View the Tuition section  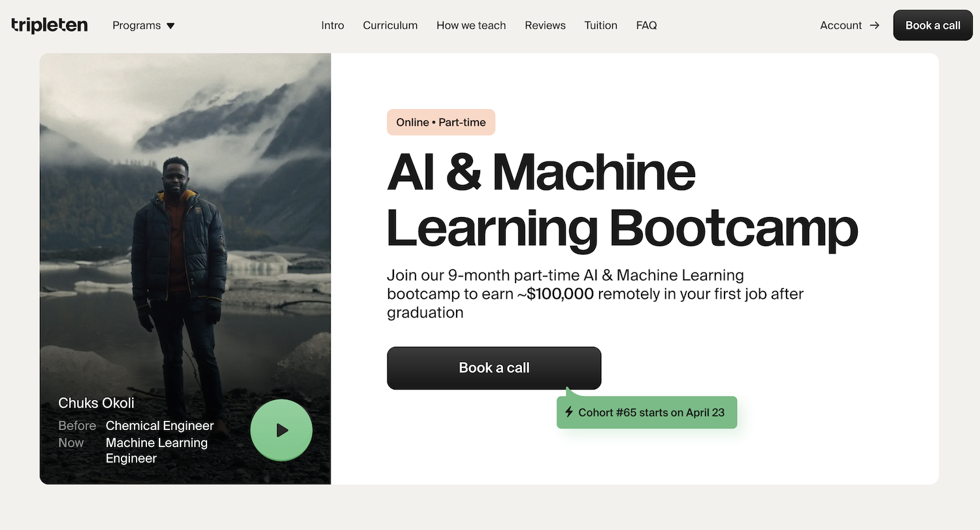point(600,25)
